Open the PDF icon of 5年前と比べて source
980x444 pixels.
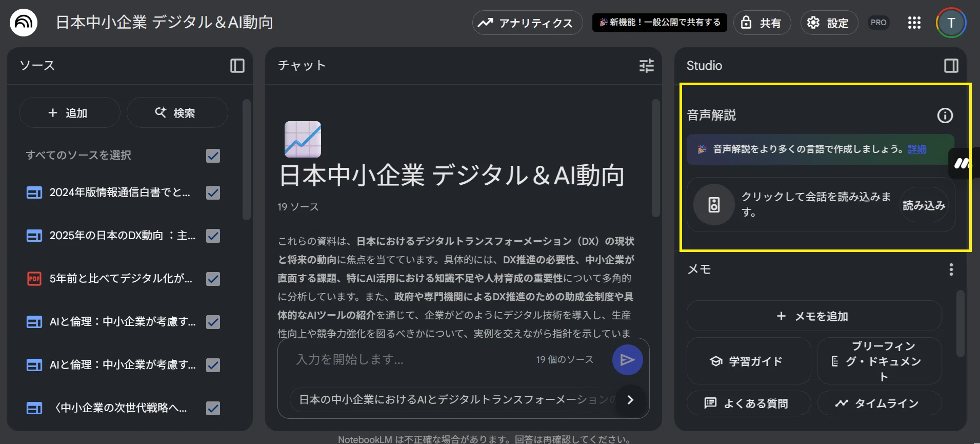tap(34, 279)
